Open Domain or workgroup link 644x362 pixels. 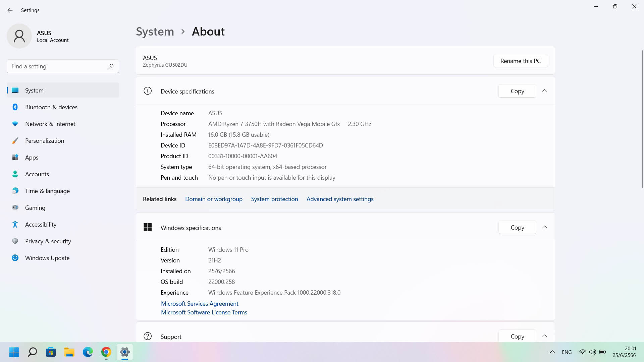214,199
